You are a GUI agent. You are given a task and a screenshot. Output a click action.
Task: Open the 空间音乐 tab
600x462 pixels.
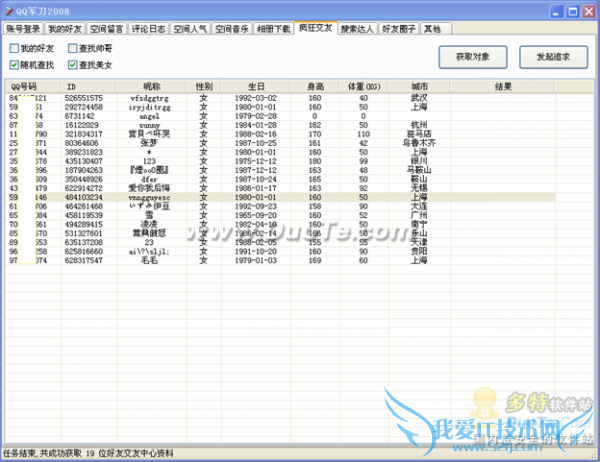[232, 29]
